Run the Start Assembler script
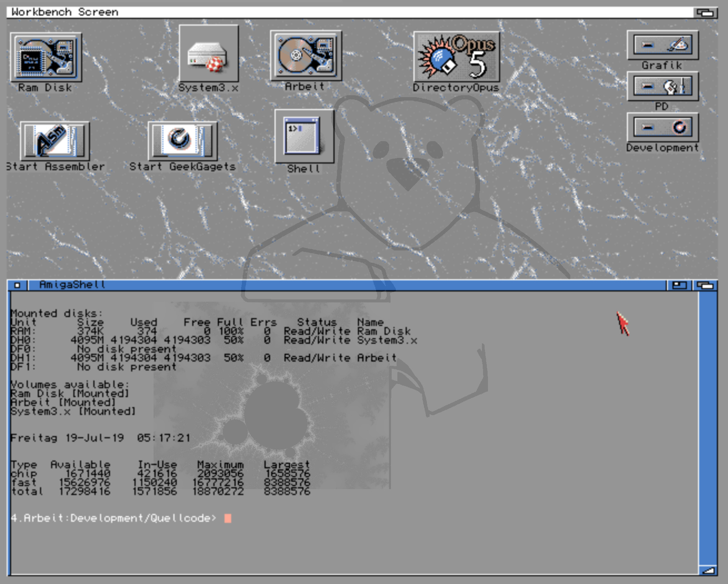Screen dimensions: 728x584 point(54,140)
